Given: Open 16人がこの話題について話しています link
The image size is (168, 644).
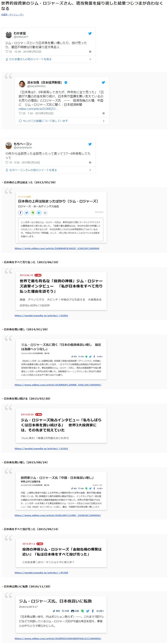Looking at the screenshot, I should pyautogui.click(x=45, y=121).
